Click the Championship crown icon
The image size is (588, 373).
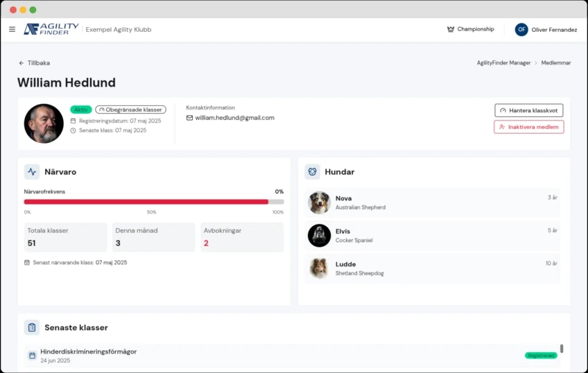(x=451, y=29)
